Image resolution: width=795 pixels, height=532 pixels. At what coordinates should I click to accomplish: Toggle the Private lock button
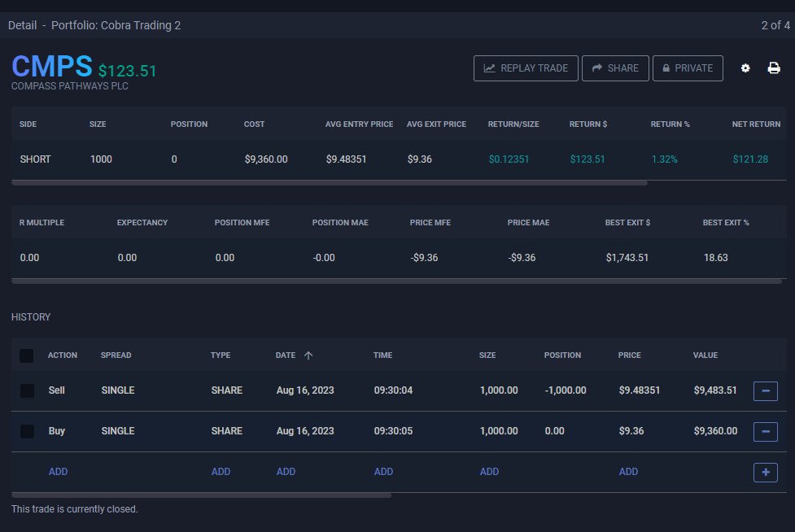point(688,68)
